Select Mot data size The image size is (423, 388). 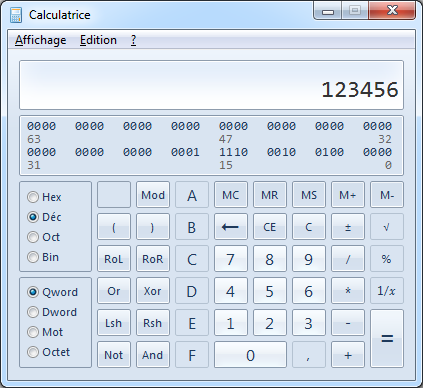pyautogui.click(x=45, y=332)
